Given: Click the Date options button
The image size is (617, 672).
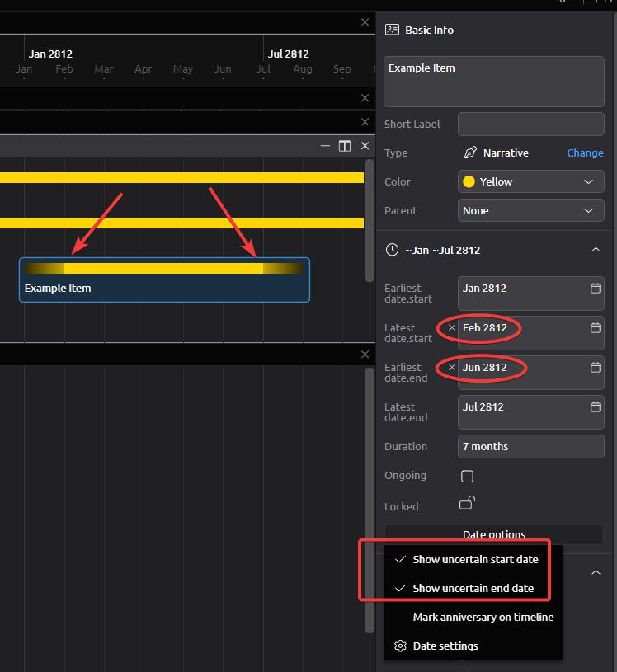Looking at the screenshot, I should click(x=493, y=534).
